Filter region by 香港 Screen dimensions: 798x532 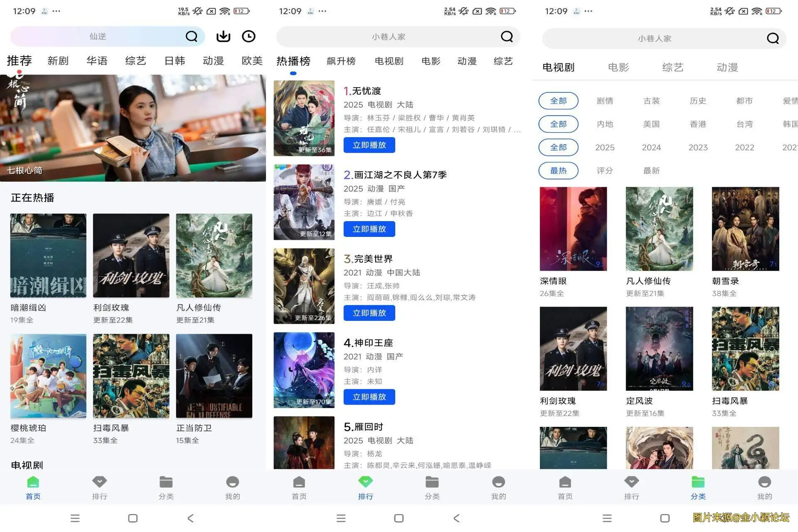[698, 124]
